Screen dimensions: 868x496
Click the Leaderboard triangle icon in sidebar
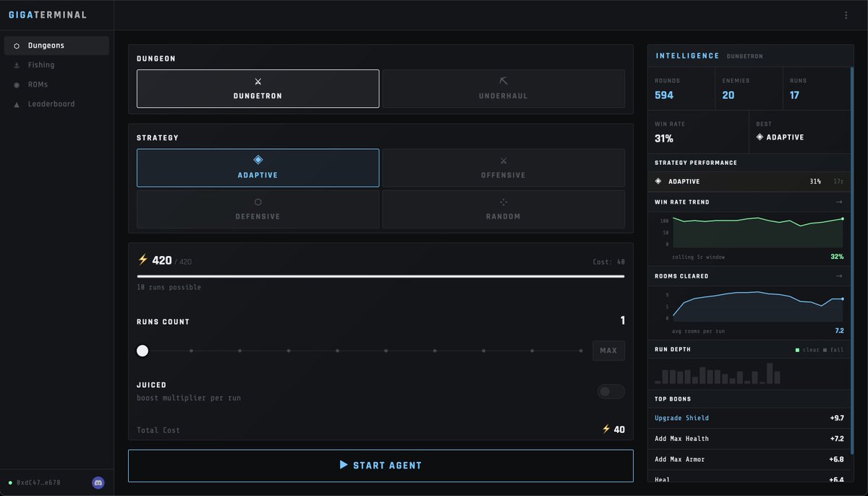click(17, 104)
